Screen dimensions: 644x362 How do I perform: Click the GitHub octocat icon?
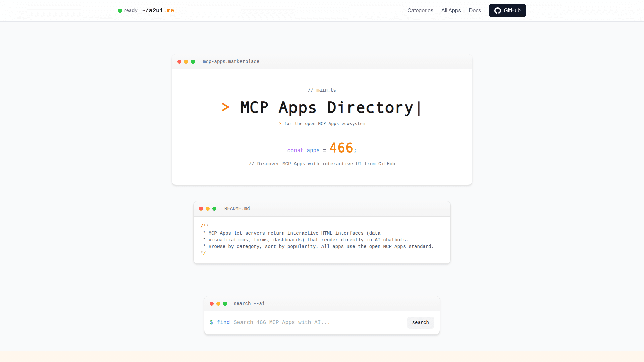498,11
